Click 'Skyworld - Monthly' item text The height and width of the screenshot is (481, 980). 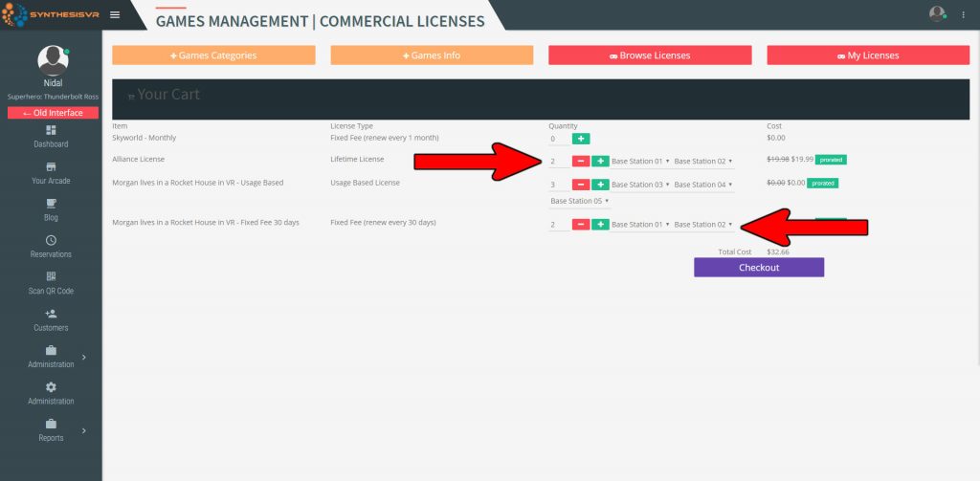[145, 138]
